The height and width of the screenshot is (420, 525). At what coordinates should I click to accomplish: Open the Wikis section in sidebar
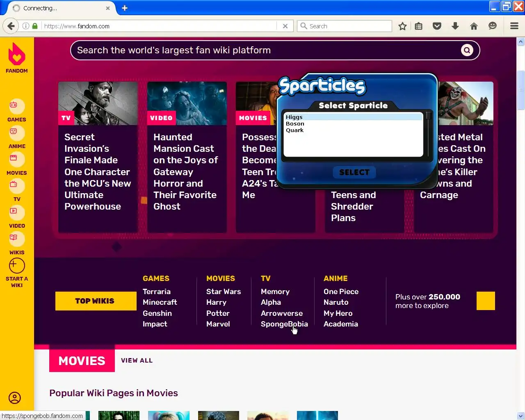tap(17, 243)
